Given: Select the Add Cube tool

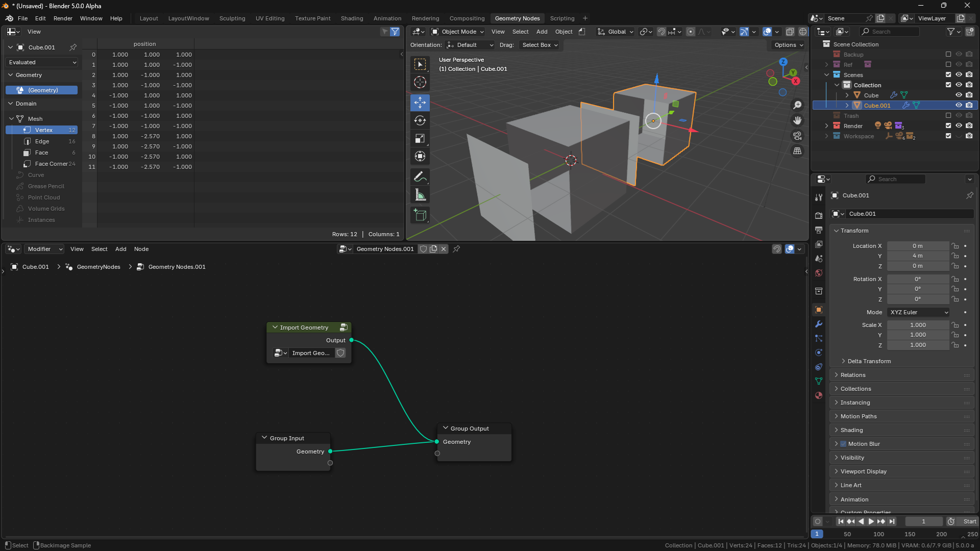Looking at the screenshot, I should coord(420,215).
